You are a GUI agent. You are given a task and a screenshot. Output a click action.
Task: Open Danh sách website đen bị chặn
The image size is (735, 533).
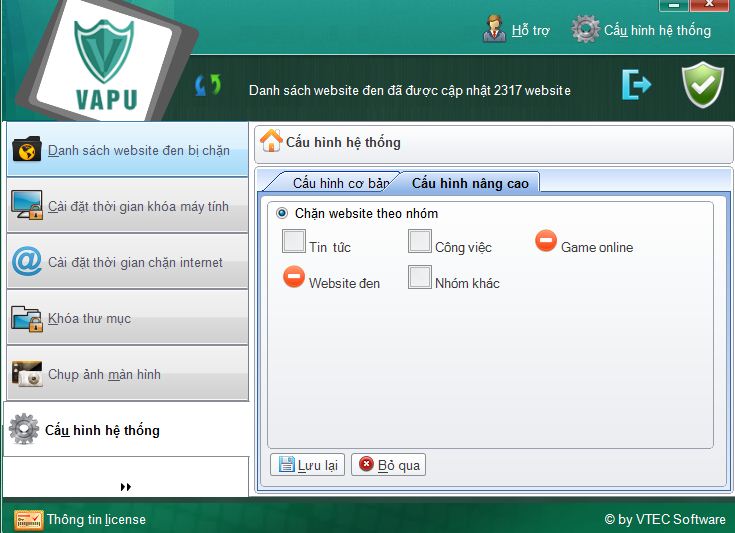coord(128,150)
